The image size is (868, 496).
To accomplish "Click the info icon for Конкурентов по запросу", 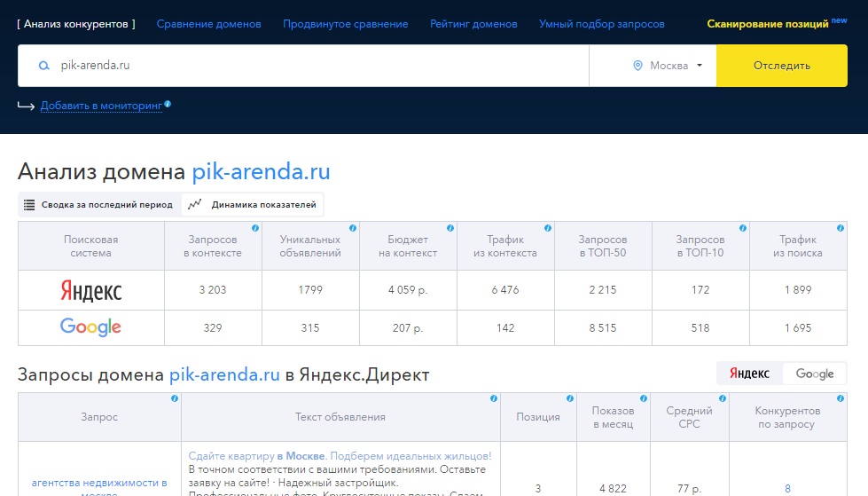I will [x=841, y=398].
